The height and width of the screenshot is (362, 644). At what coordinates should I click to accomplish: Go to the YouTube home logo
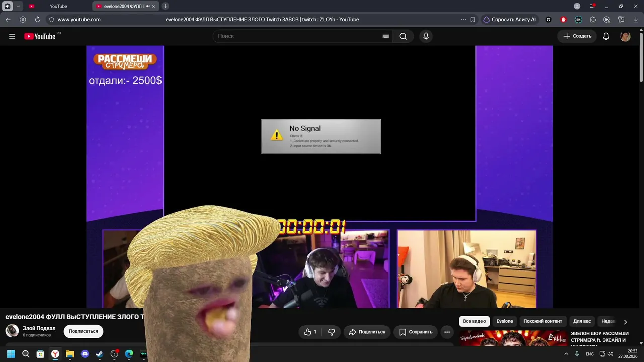click(x=40, y=36)
